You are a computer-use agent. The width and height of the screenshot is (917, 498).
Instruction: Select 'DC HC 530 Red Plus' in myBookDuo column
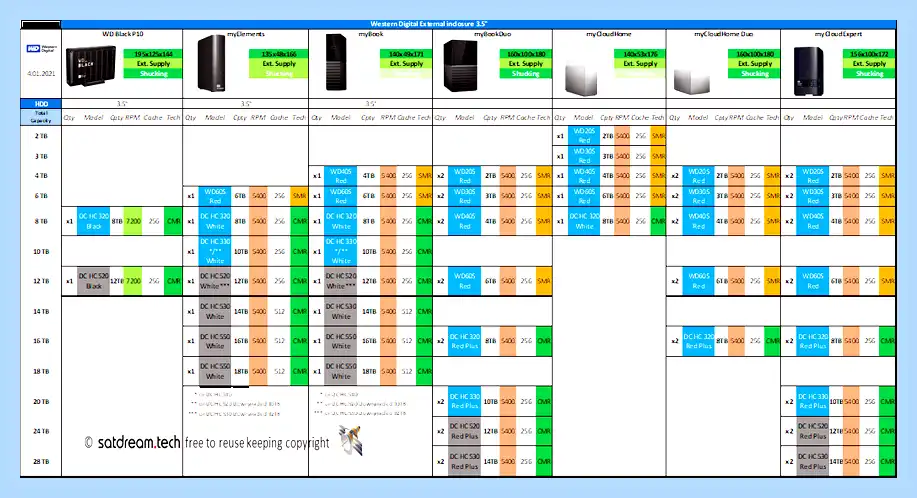(464, 461)
